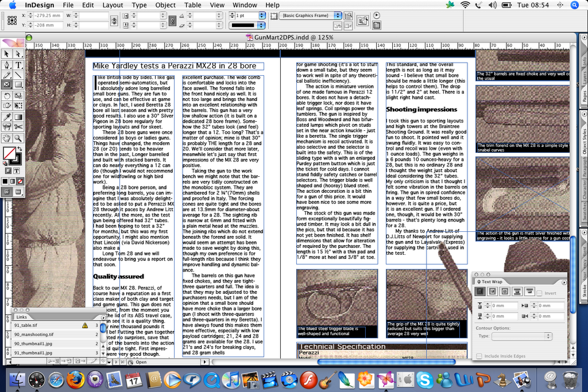Viewport: 588px width, 392px height.
Task: Select the Pen tool
Action: coord(7,65)
